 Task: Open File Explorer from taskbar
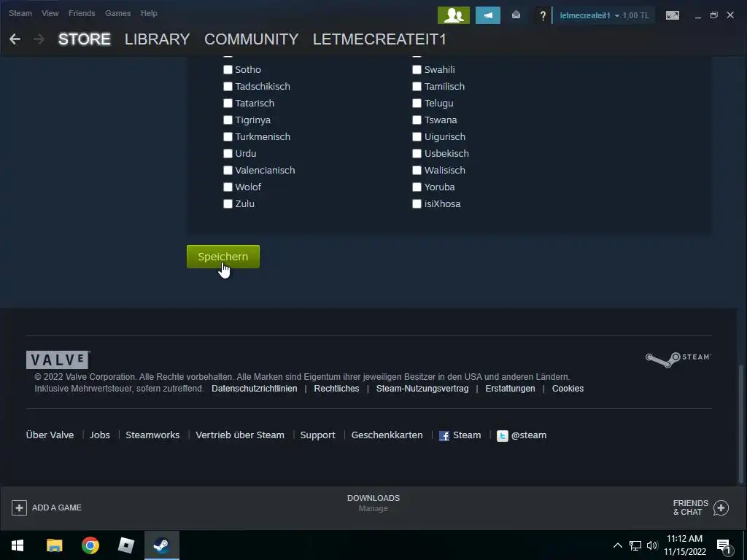click(54, 545)
